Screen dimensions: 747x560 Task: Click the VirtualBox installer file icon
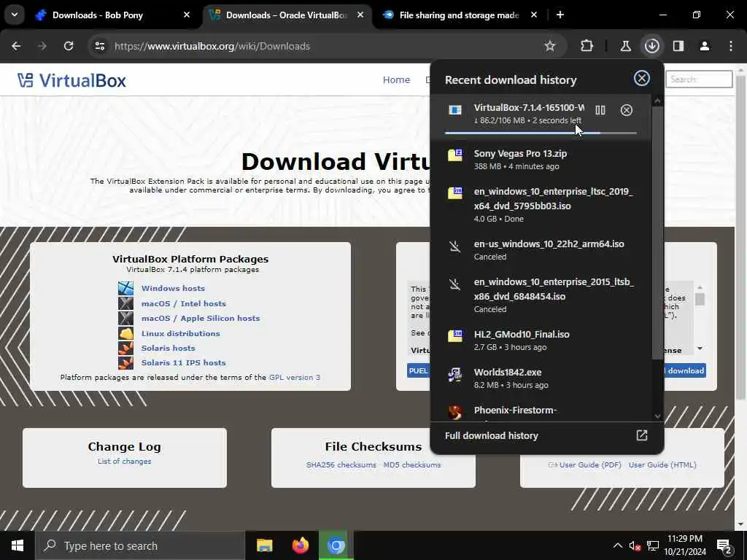click(x=455, y=110)
